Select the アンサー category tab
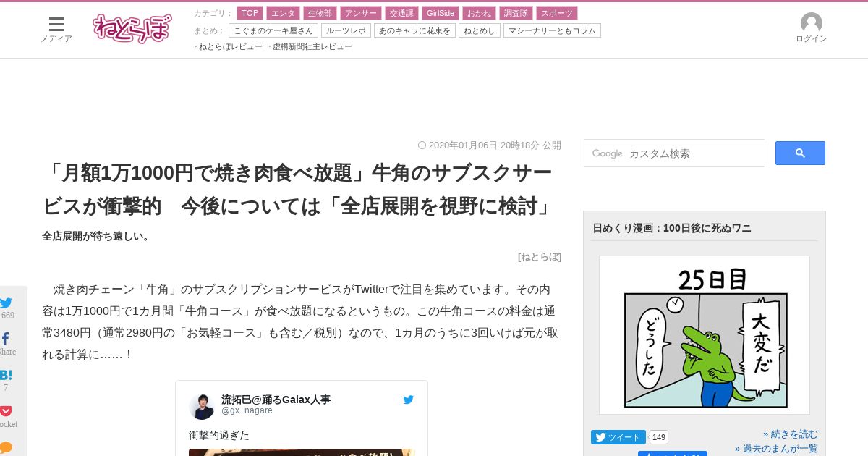This screenshot has height=456, width=868. click(360, 13)
